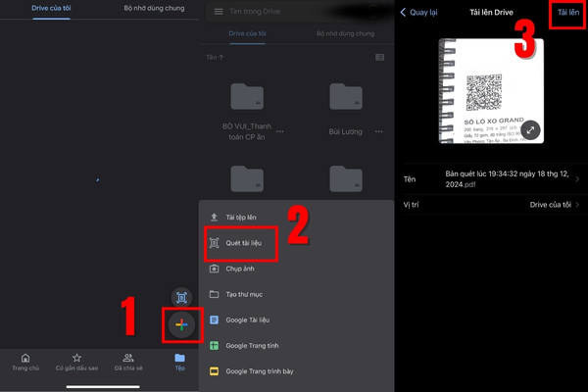Viewport: 588px width, 392px height.
Task: Select Drive của tôi tab in middle panel
Action: tap(248, 33)
